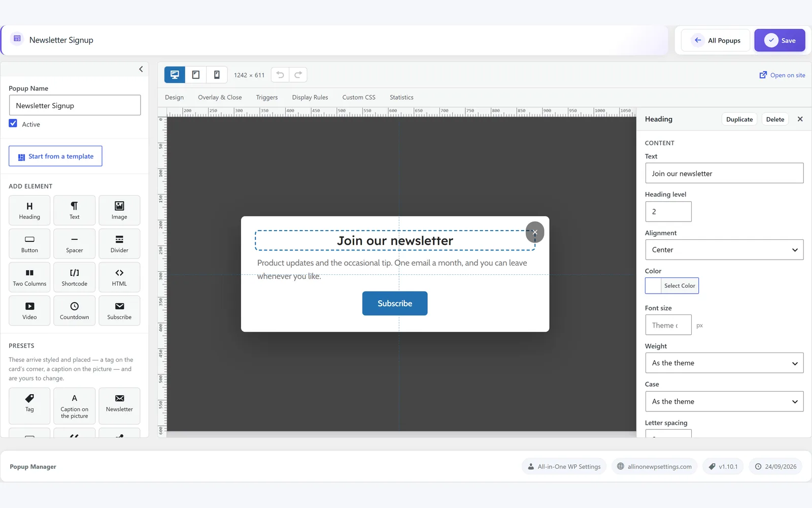
Task: Duplicate the Heading element
Action: pos(739,119)
